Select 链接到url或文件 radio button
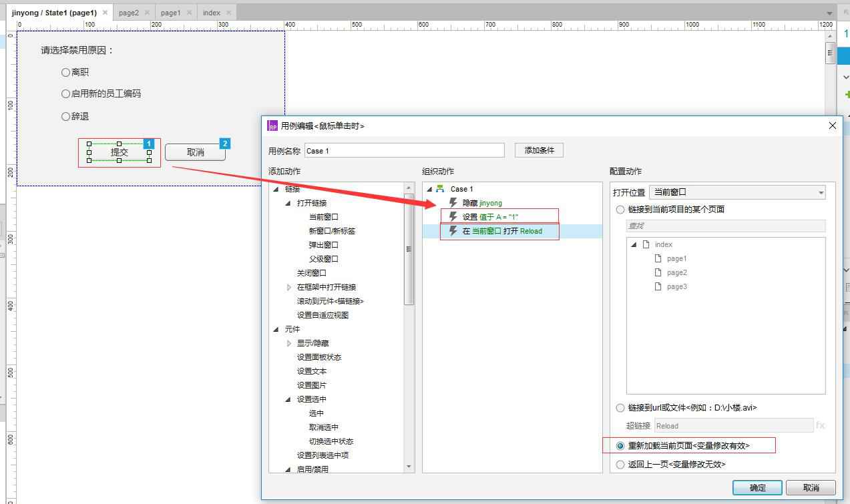Screen dimensions: 850x504 coord(620,408)
